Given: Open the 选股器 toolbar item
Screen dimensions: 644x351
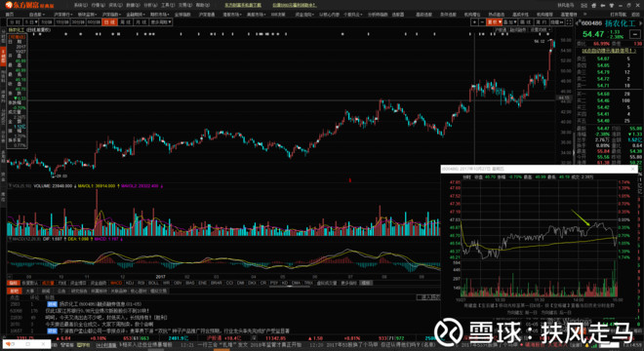Looking at the screenshot, I should click(397, 15).
